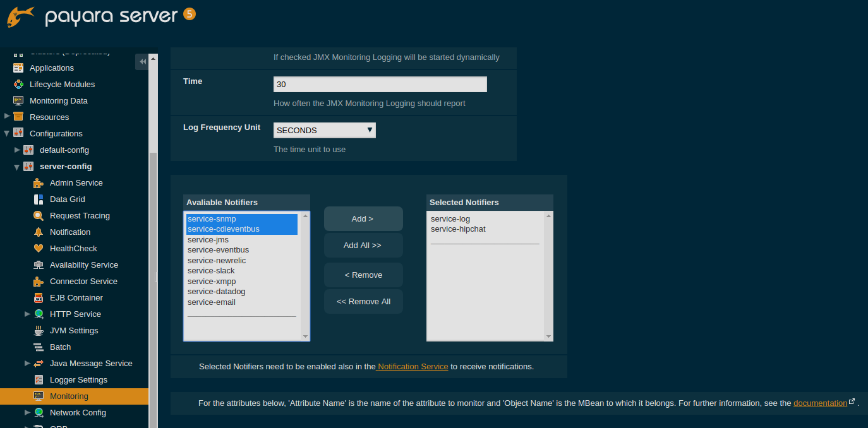The image size is (868, 428).
Task: Click the Data Grid icon
Action: click(39, 199)
